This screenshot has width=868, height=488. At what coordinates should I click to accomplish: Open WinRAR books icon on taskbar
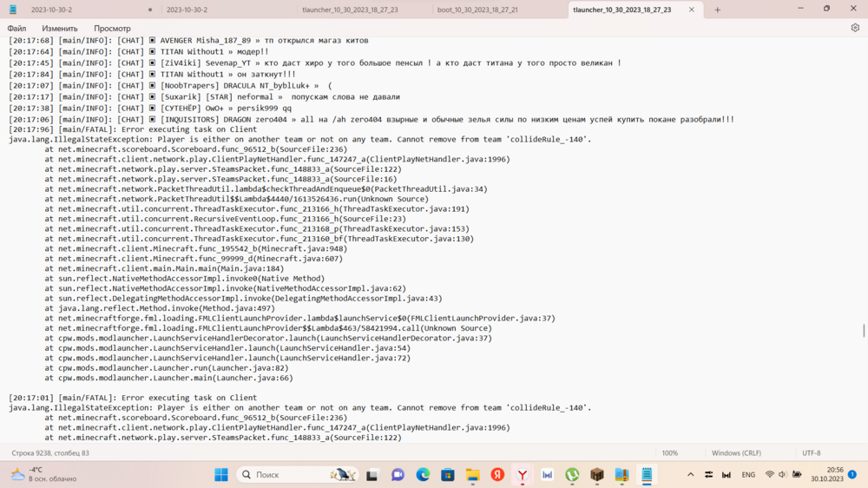(x=621, y=475)
